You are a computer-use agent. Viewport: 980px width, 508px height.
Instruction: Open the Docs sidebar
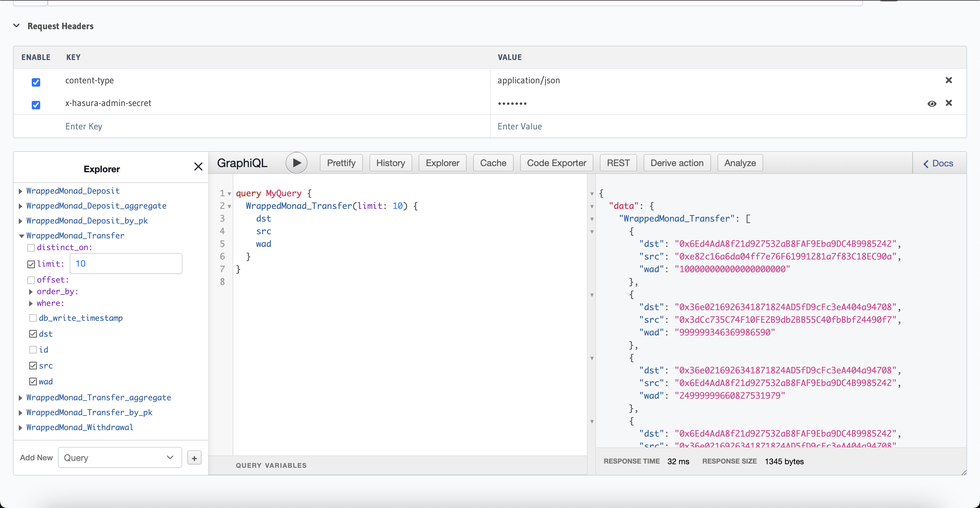click(938, 163)
